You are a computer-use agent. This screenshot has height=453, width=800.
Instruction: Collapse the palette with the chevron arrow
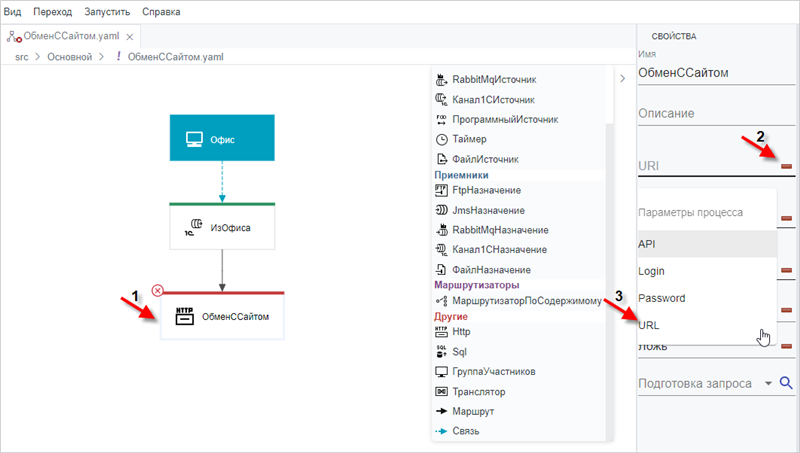[x=622, y=79]
